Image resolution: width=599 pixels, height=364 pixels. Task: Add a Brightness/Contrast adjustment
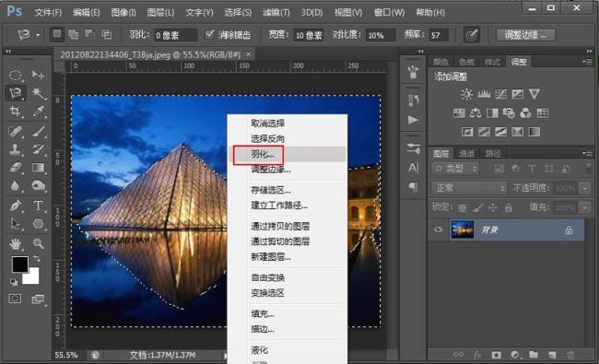click(466, 94)
